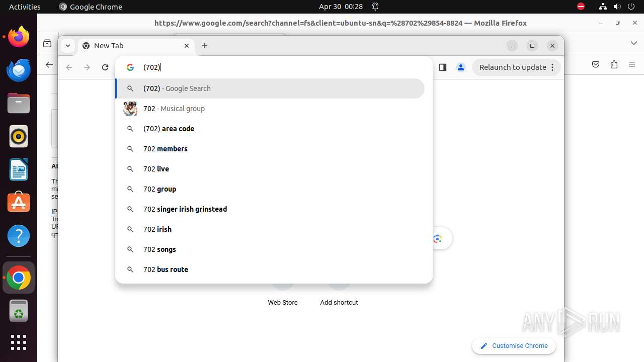Go back in Chrome navigation
The image size is (644, 362).
[69, 67]
